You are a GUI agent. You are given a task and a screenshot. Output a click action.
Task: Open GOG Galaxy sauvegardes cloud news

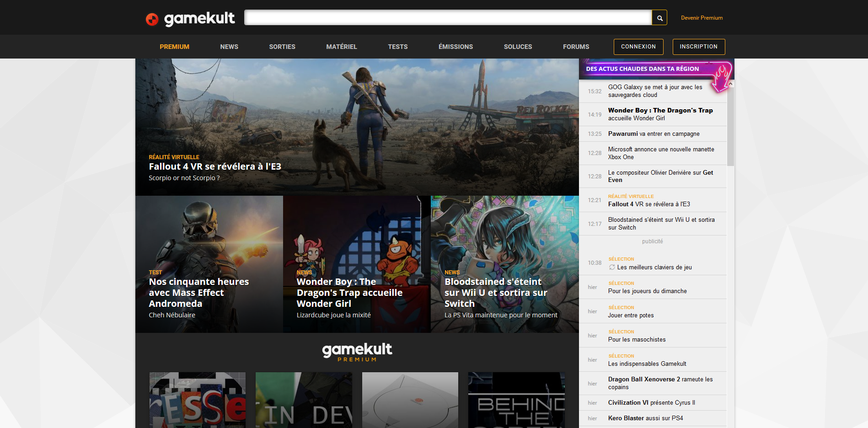(x=655, y=91)
